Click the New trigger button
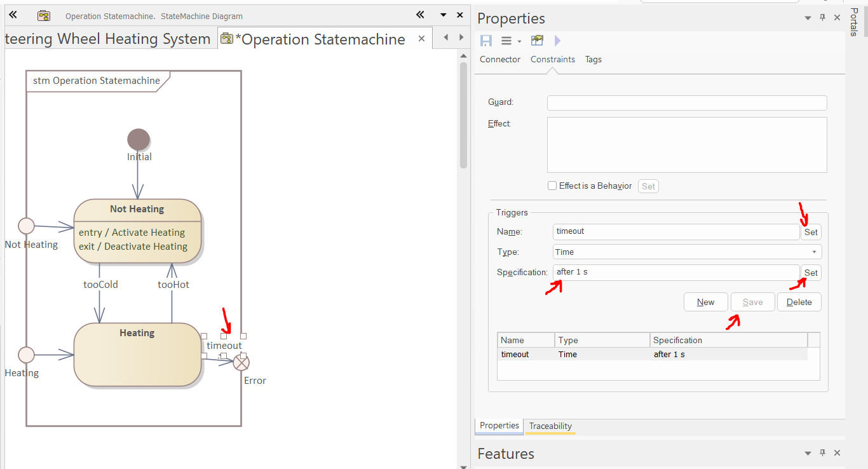Screen dimensions: 868x469 (x=705, y=302)
